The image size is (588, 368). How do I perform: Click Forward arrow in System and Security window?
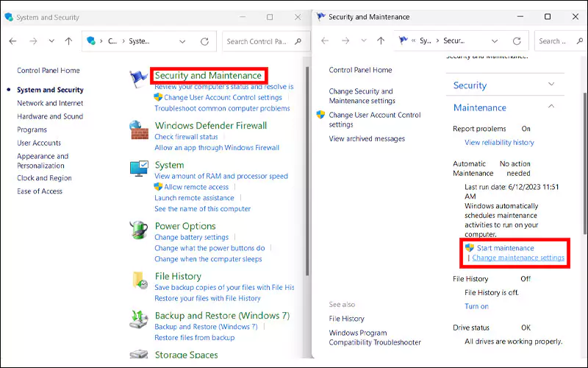tap(33, 41)
